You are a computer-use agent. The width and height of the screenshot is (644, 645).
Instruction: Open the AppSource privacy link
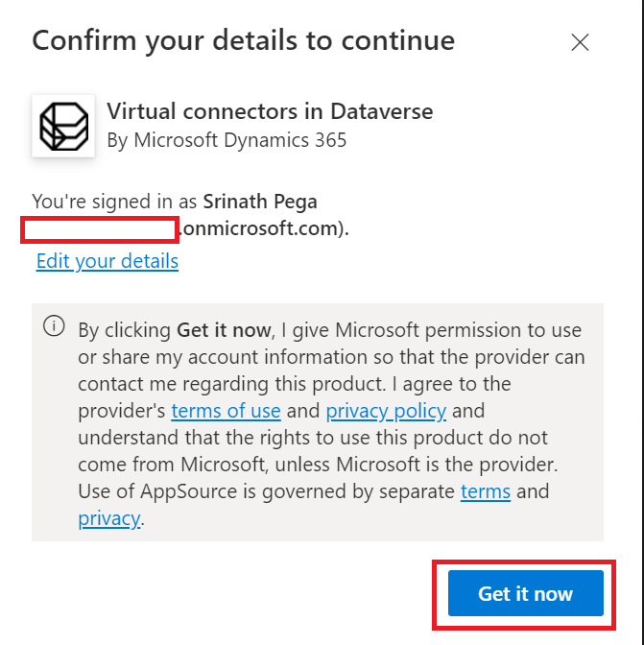(x=109, y=519)
